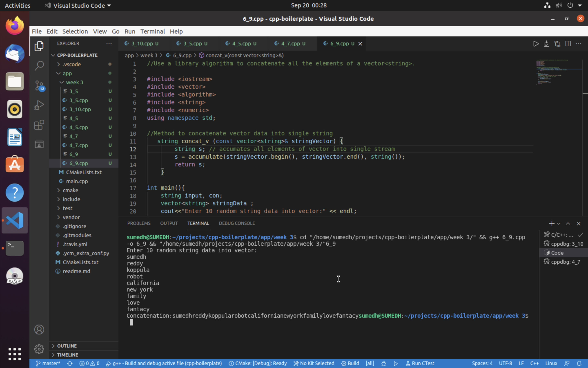Open Thunderbird Mail from the dock
Image resolution: width=588 pixels, height=368 pixels.
coord(14,54)
